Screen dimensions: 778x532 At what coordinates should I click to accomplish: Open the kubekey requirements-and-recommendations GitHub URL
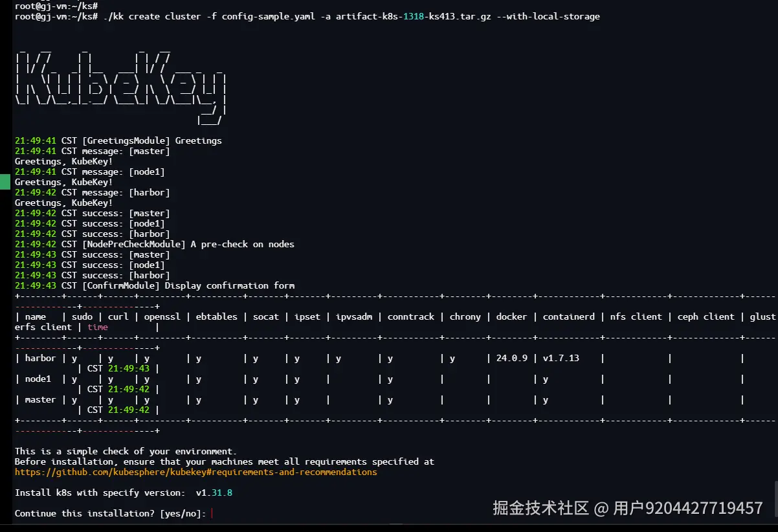tap(195, 472)
